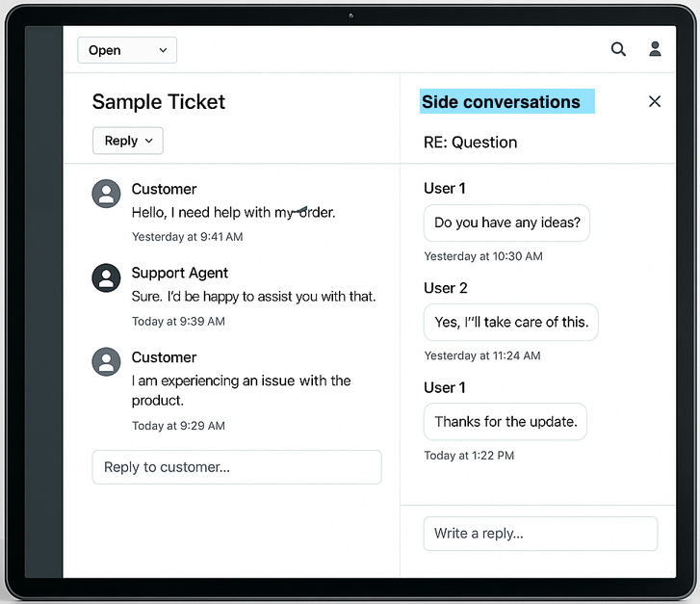Click the 'experiencing an issue with the product' message
Image resolution: width=700 pixels, height=604 pixels.
(241, 390)
